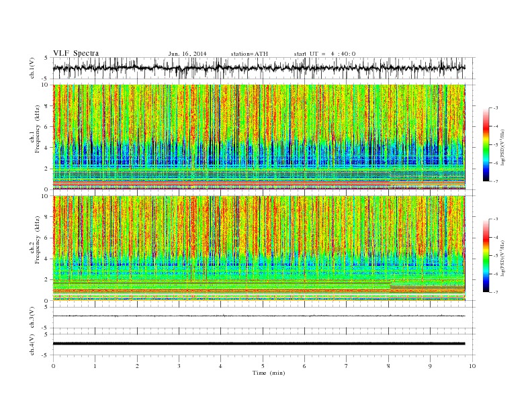Click the ch.1 spectrogram color scale bar
532x411 pixels.
pyautogui.click(x=486, y=144)
